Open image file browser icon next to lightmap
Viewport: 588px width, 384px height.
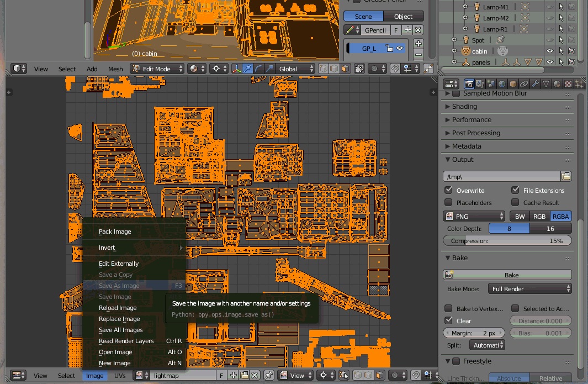click(244, 375)
